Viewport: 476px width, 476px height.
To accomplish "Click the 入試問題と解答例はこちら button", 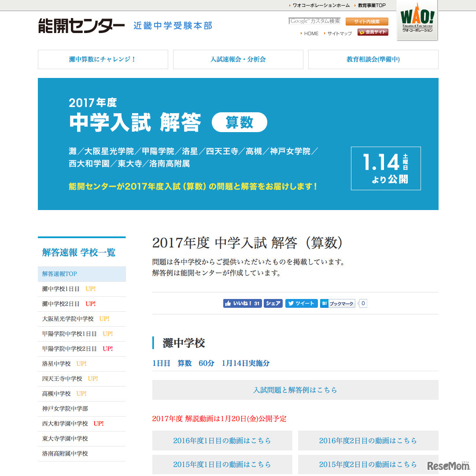I will (295, 390).
